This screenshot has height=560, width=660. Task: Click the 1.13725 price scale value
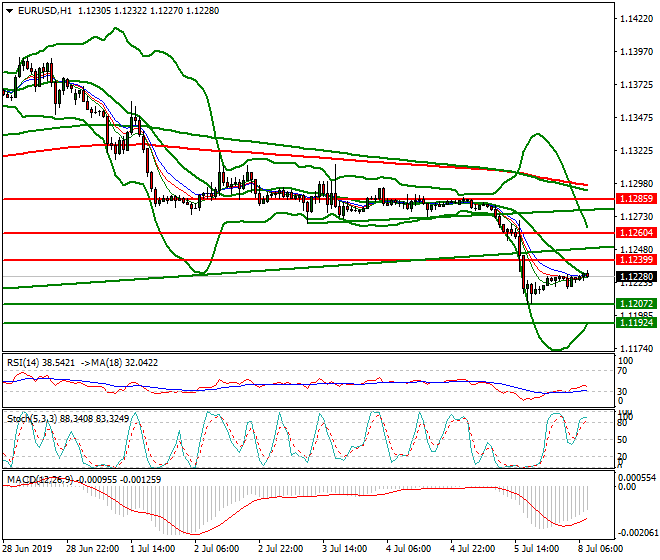(x=637, y=85)
